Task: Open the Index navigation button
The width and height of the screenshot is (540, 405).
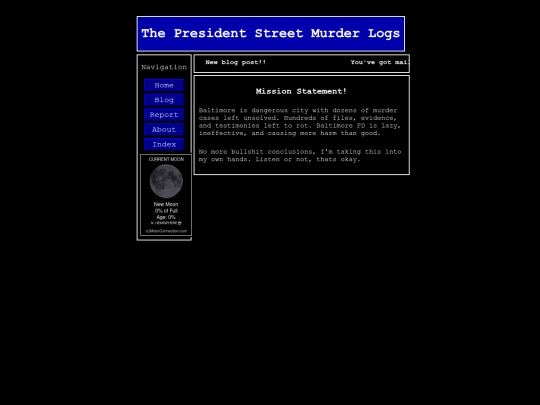Action: click(x=164, y=144)
